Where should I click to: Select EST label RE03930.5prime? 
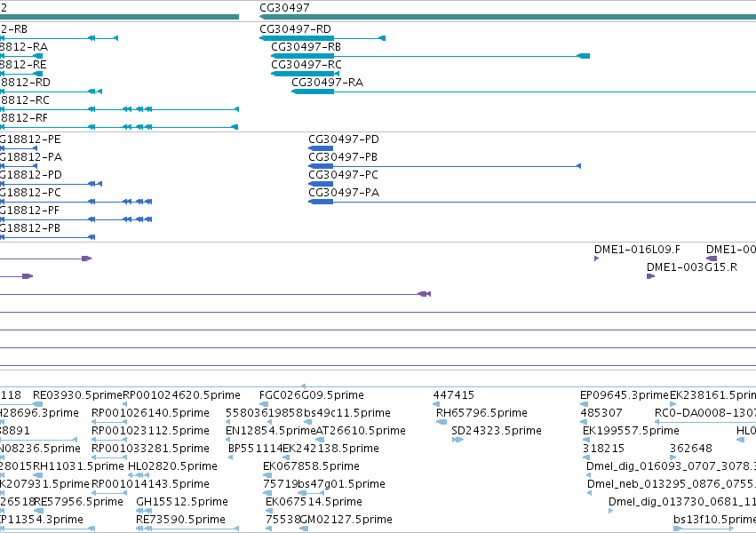click(77, 395)
